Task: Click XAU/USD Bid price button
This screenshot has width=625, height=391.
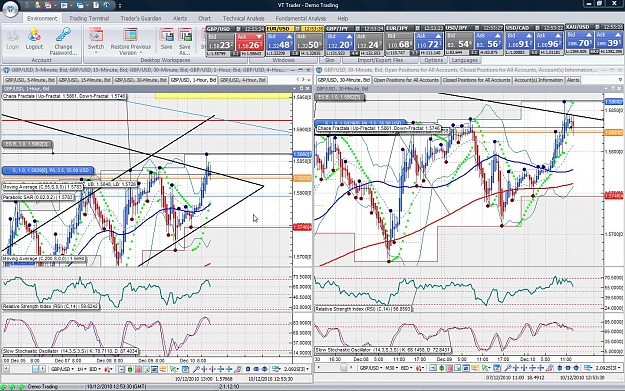Action: click(x=579, y=41)
